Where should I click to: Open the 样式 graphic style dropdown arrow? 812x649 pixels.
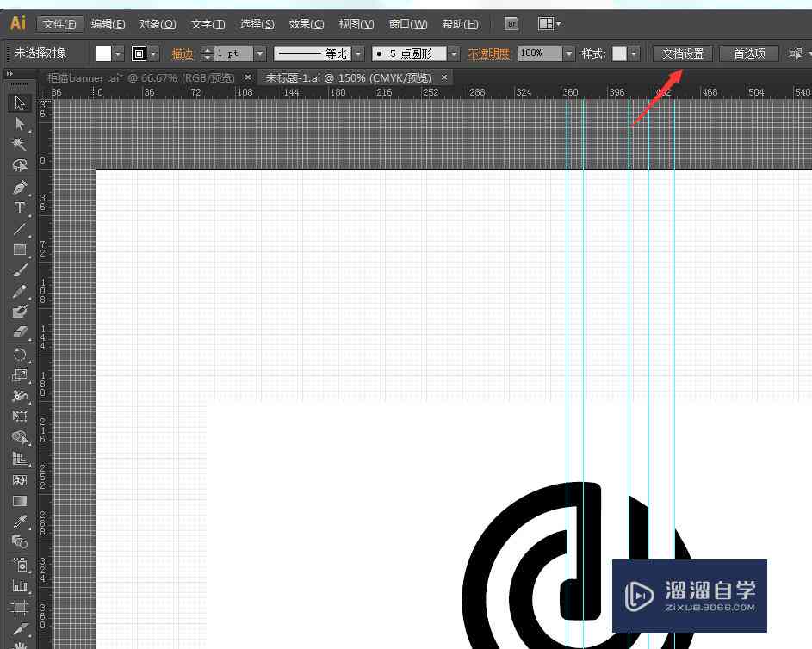click(x=634, y=53)
